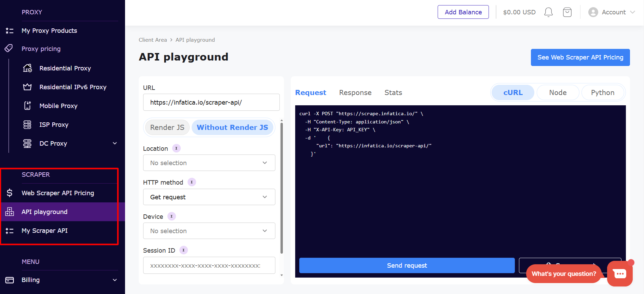
Task: Open the Device dropdown
Action: tap(209, 231)
